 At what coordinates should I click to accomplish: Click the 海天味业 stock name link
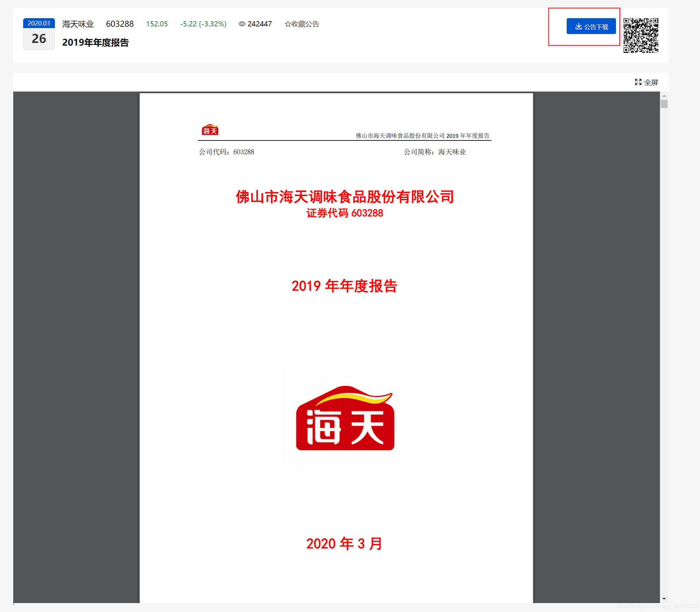click(x=78, y=24)
